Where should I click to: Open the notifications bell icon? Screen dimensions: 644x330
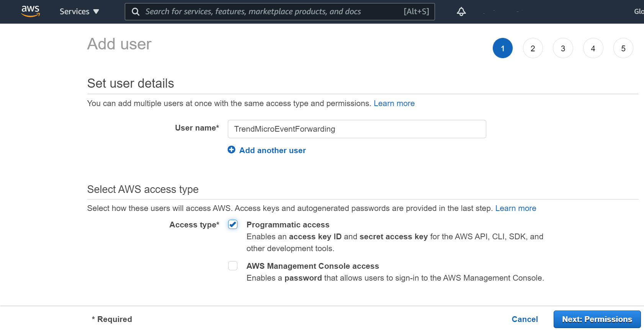[461, 11]
